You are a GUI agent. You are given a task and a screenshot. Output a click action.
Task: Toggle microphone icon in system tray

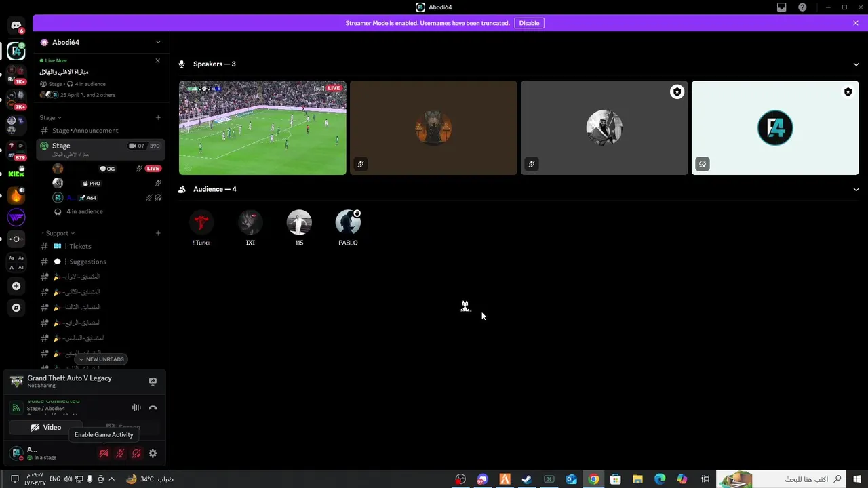click(x=90, y=479)
